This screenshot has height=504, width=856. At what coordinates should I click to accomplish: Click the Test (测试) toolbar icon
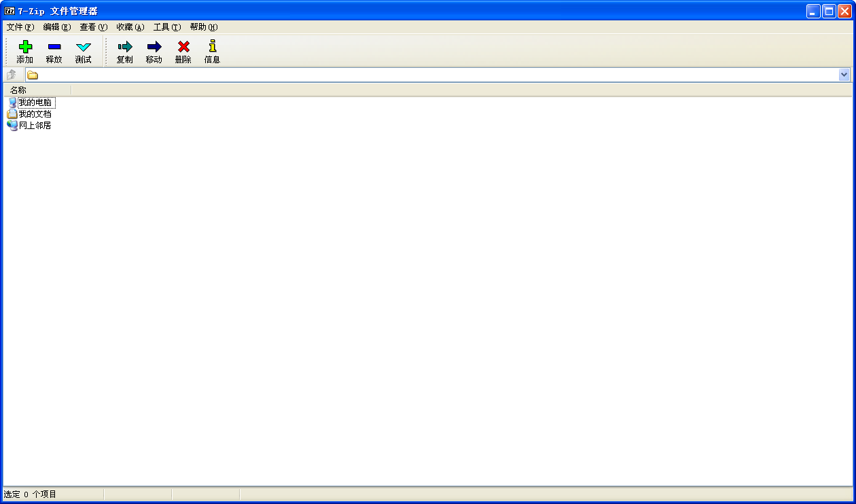(84, 47)
